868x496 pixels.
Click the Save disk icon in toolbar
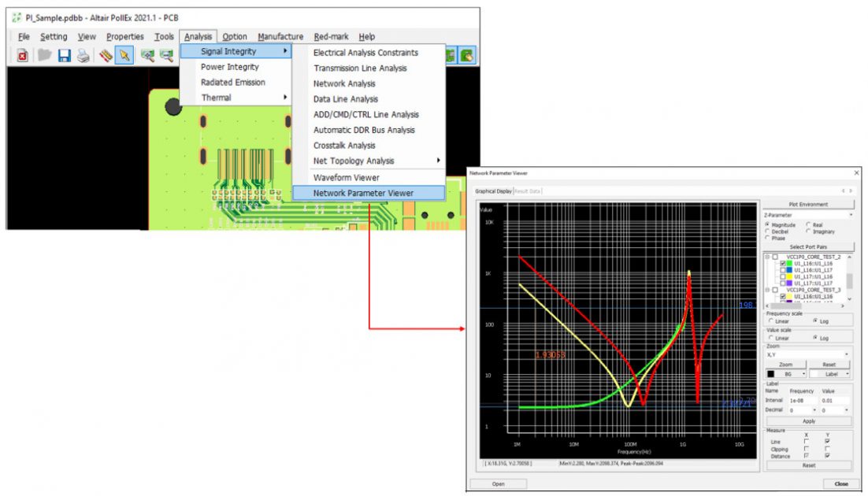pos(64,55)
